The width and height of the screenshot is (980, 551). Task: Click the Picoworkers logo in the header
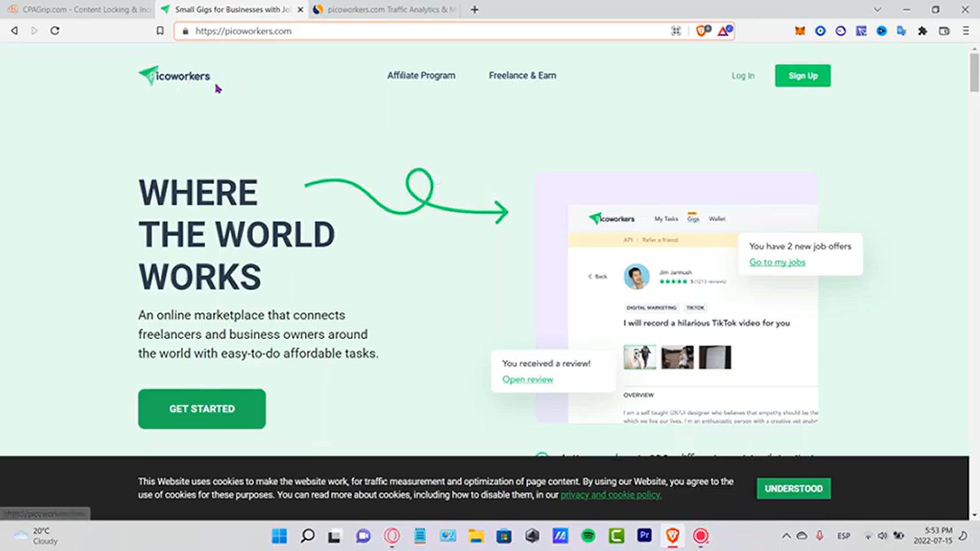click(x=174, y=76)
